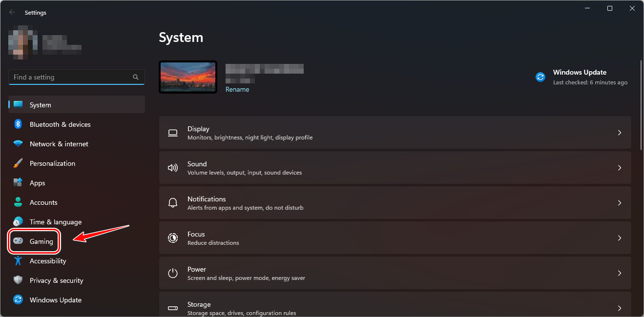Open the Accessibility category label
Viewport: 644px width, 317px height.
48,261
